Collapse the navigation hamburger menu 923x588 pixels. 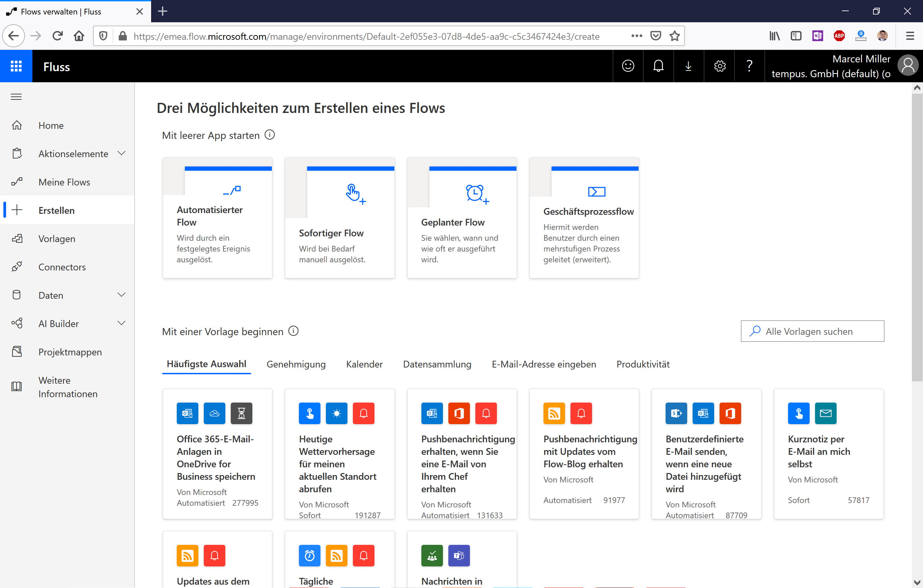tap(16, 97)
